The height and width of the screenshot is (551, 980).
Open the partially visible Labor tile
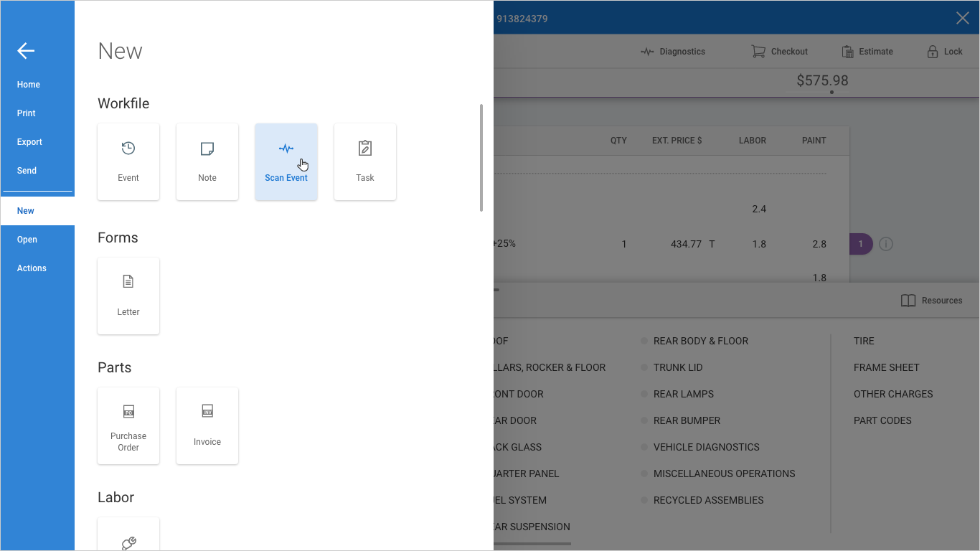click(x=128, y=534)
